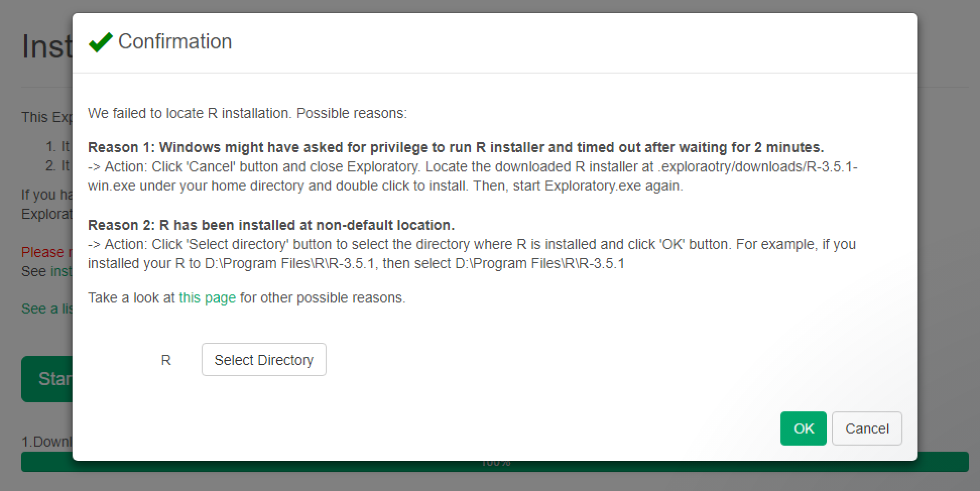Click the green checkmark icon
This screenshot has width=980, height=491.
100,42
